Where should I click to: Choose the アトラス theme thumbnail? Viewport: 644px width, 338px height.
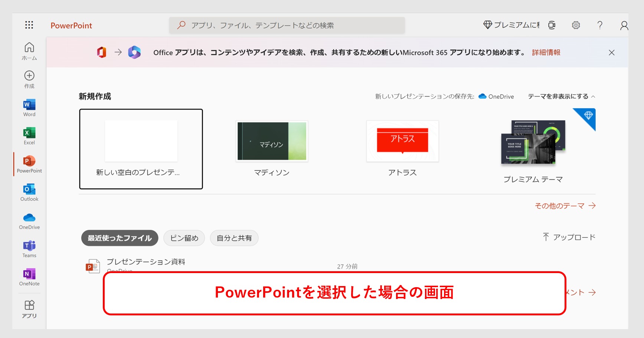coord(402,141)
